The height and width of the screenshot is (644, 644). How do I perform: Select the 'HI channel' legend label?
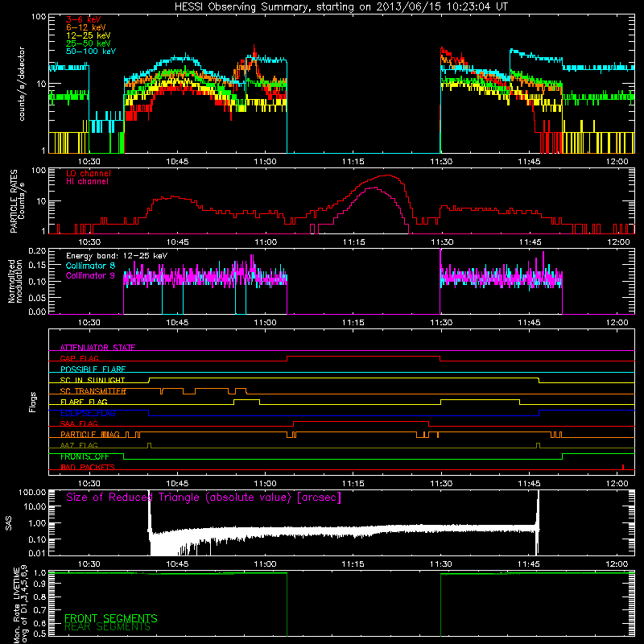point(87,182)
